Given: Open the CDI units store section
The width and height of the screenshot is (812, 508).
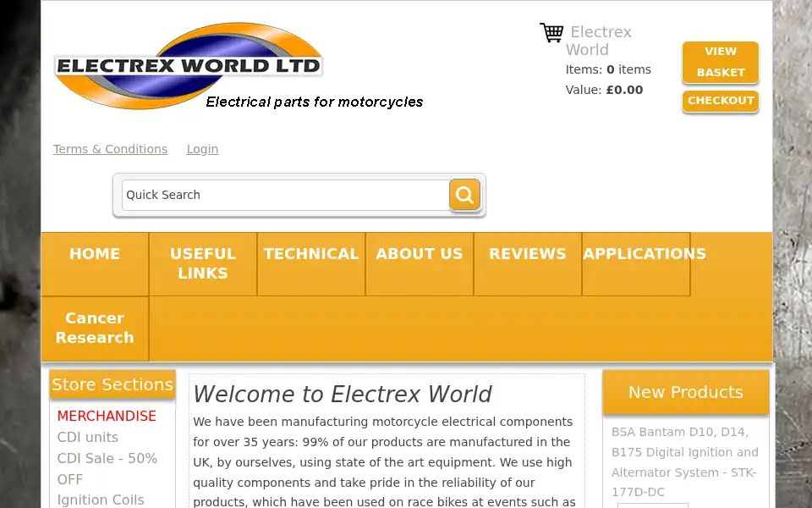Looking at the screenshot, I should (87, 437).
